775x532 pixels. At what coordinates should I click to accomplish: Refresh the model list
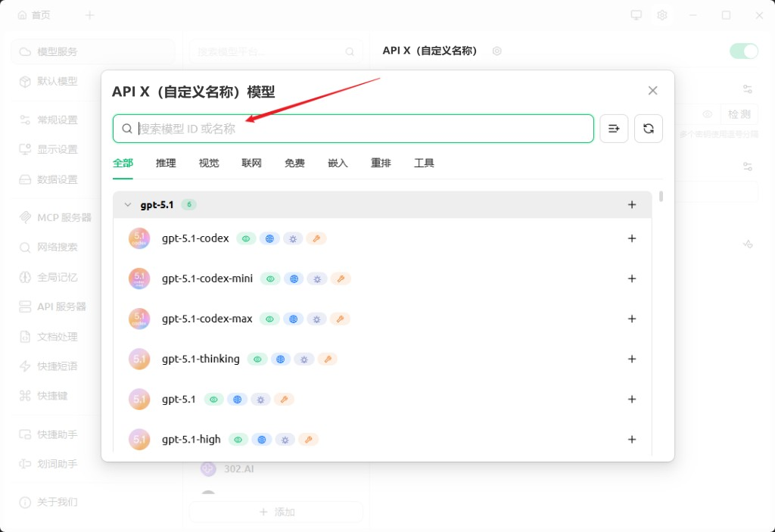[649, 129]
